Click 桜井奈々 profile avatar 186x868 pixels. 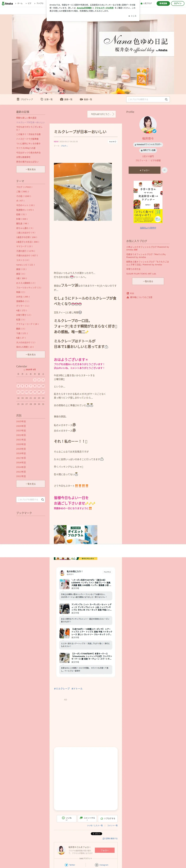148,125
